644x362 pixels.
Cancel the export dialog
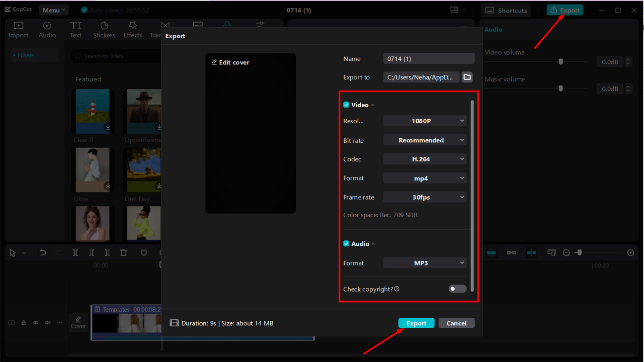coord(456,323)
